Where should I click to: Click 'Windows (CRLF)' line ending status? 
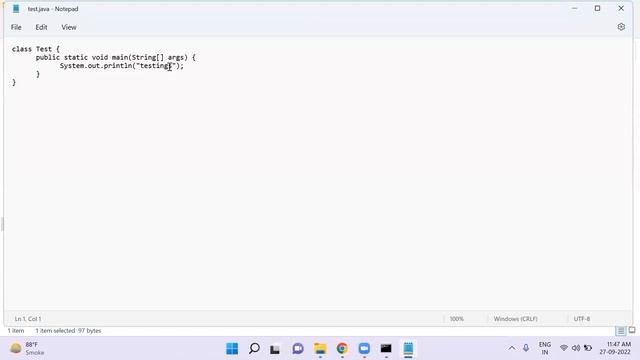(x=516, y=319)
